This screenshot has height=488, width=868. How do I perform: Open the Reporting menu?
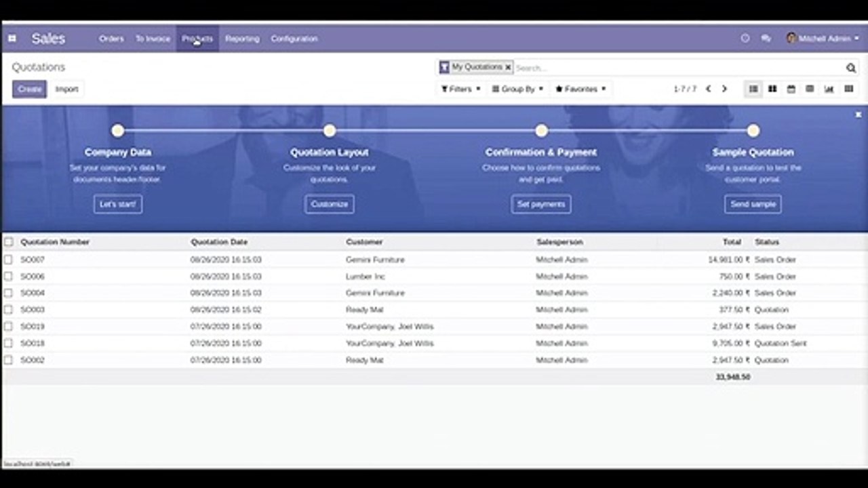[242, 39]
